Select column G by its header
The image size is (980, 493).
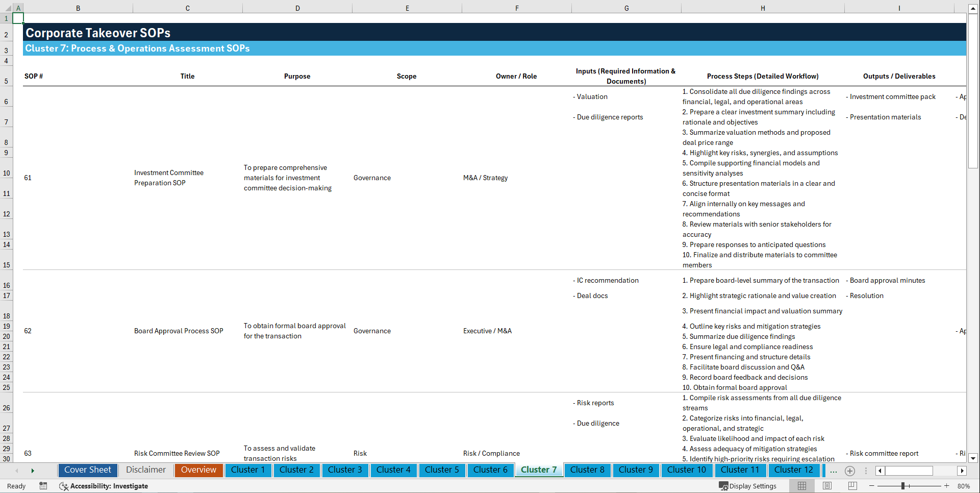[626, 8]
